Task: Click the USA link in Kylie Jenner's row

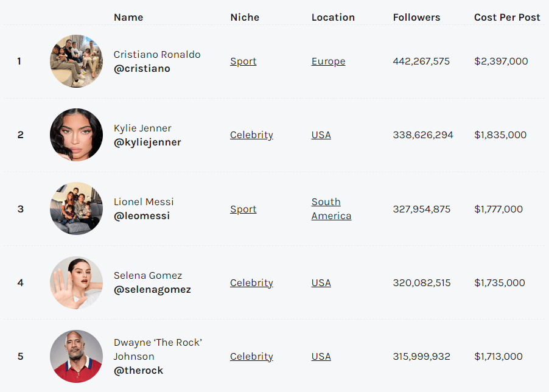Action: (x=321, y=135)
